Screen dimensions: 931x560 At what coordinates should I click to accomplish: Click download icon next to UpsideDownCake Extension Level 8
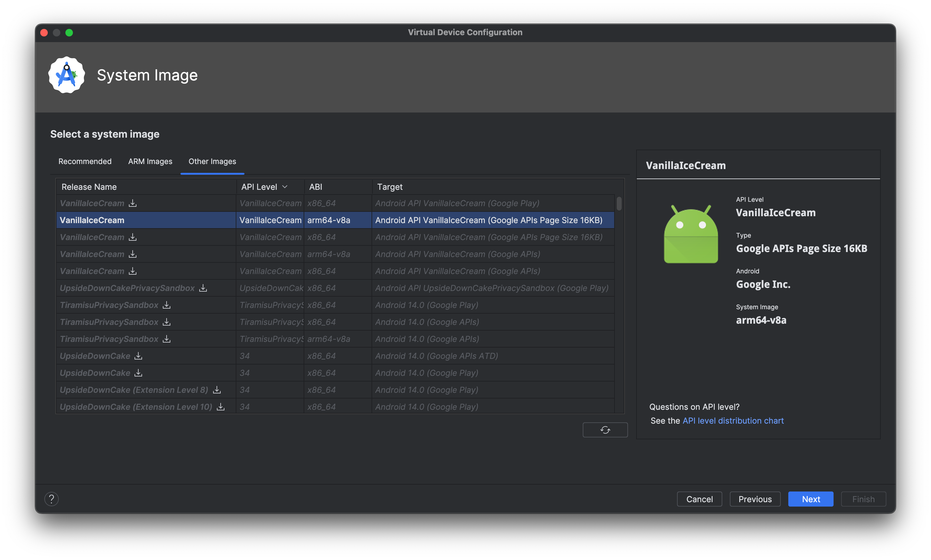click(218, 390)
